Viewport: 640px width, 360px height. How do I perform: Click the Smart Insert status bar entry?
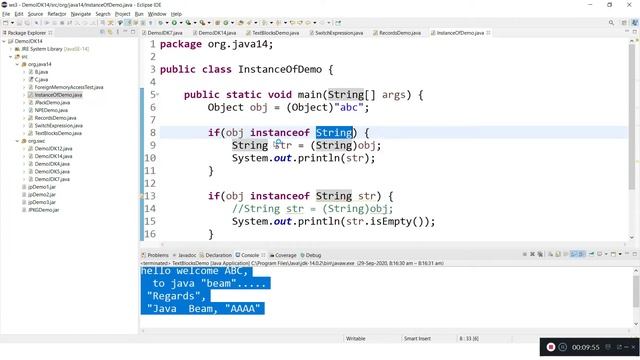(x=417, y=339)
